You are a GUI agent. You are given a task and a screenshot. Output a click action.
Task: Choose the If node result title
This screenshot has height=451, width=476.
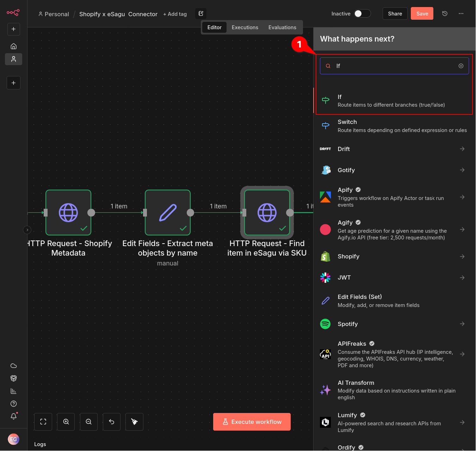point(340,97)
